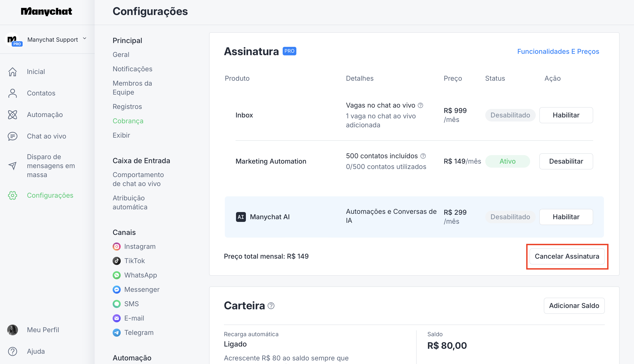Open Exibir settings
634x364 pixels.
(x=121, y=135)
